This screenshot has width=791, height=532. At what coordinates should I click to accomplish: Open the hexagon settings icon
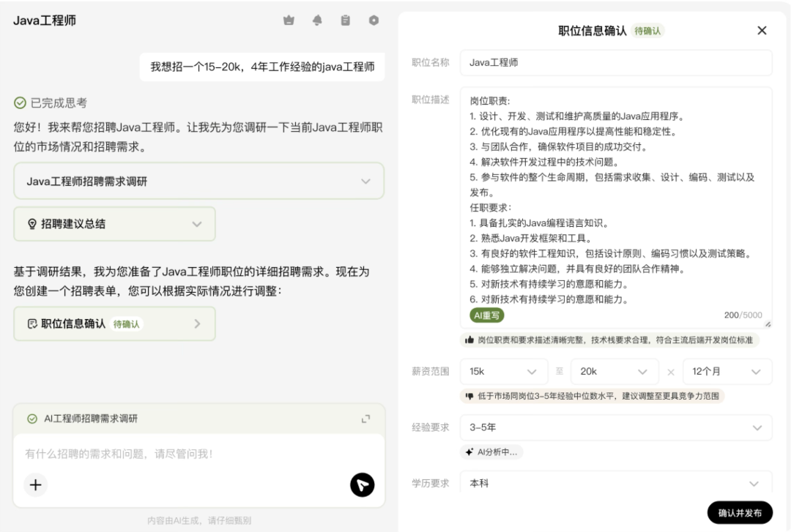(x=374, y=20)
